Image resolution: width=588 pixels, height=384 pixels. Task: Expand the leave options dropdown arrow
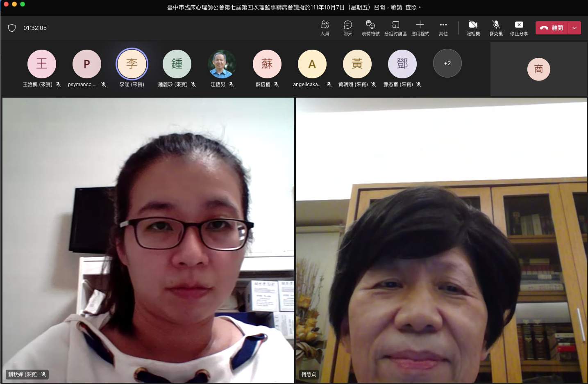574,28
